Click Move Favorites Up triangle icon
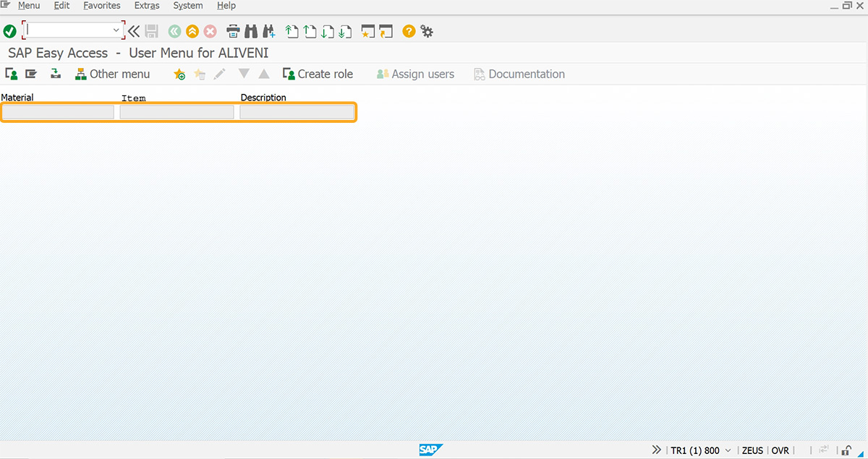Viewport: 868px width, 459px height. (264, 74)
